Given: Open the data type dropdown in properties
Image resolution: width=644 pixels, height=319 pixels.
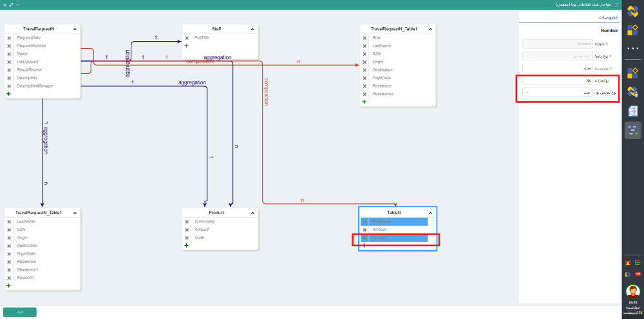Looking at the screenshot, I should [558, 56].
